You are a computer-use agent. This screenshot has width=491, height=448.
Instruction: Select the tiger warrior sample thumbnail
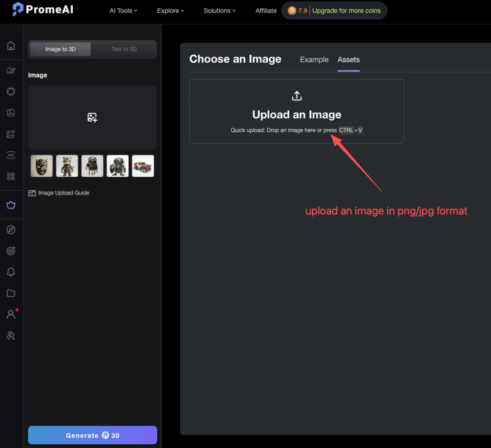click(x=67, y=166)
